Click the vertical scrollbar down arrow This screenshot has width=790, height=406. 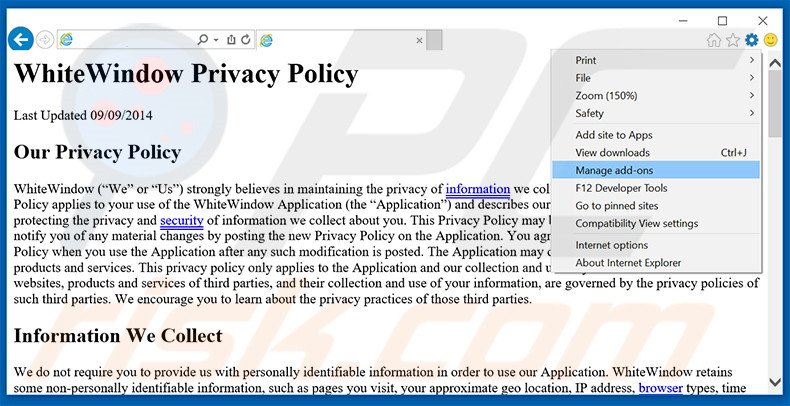point(775,383)
